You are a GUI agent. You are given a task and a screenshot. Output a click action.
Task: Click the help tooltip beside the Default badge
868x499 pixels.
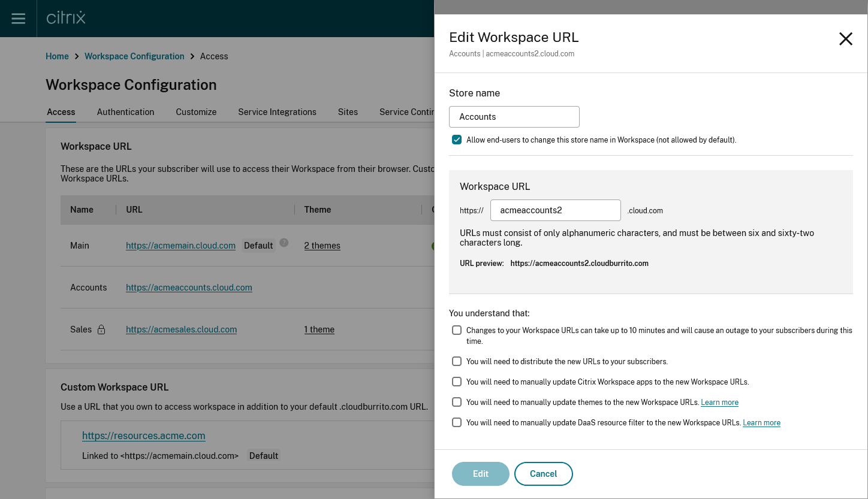[x=284, y=242]
